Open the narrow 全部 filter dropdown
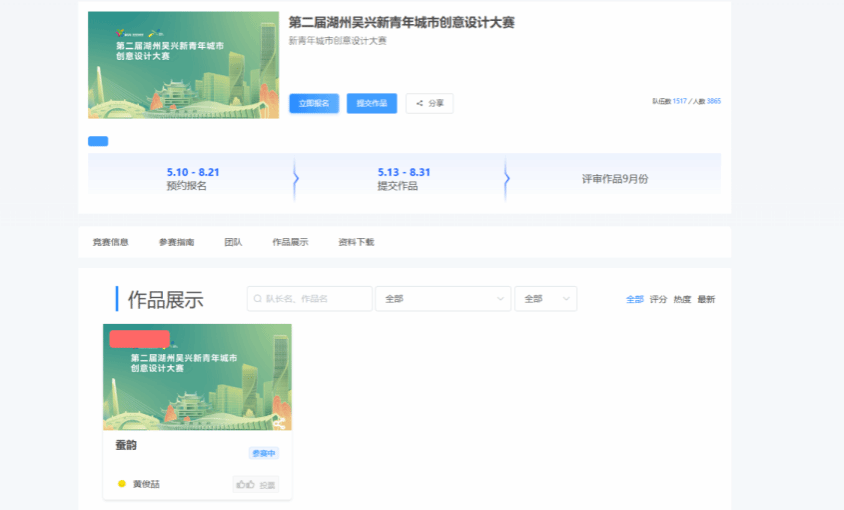The image size is (844, 510). pos(546,299)
